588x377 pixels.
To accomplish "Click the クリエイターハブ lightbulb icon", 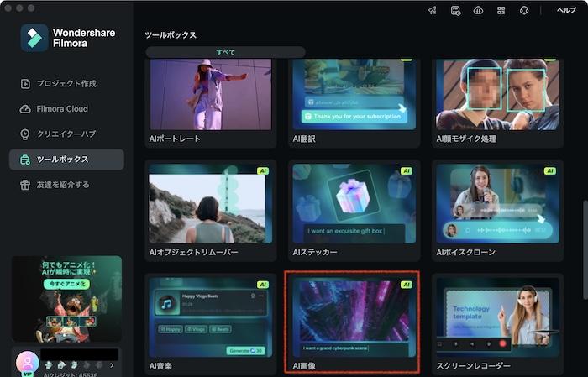I will coord(25,134).
